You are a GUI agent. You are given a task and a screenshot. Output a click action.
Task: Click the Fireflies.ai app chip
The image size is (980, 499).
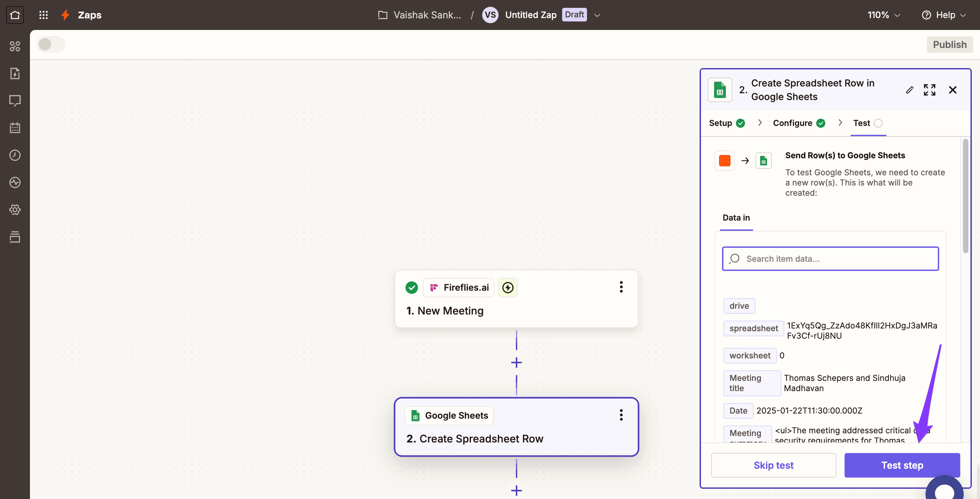pos(459,288)
